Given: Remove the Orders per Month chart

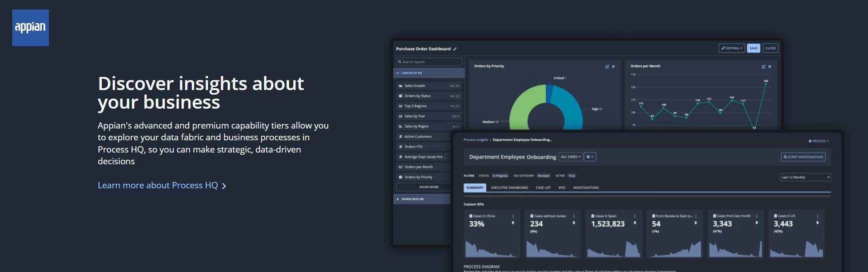Looking at the screenshot, I should pyautogui.click(x=770, y=67).
